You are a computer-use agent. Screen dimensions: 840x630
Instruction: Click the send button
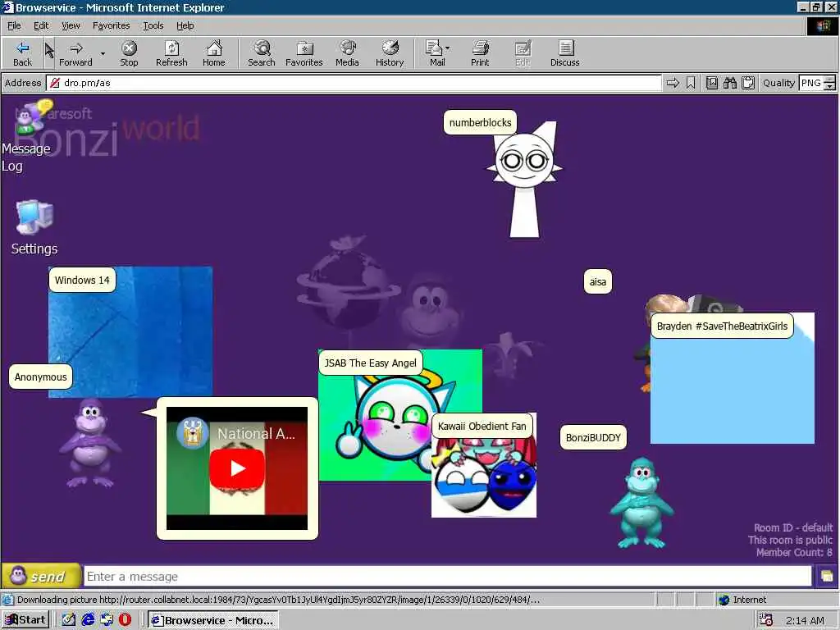pyautogui.click(x=41, y=577)
